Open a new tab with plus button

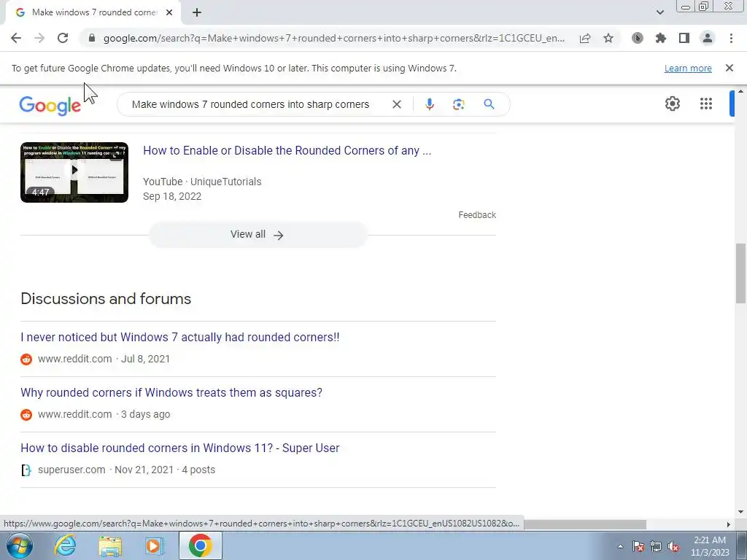click(x=197, y=13)
